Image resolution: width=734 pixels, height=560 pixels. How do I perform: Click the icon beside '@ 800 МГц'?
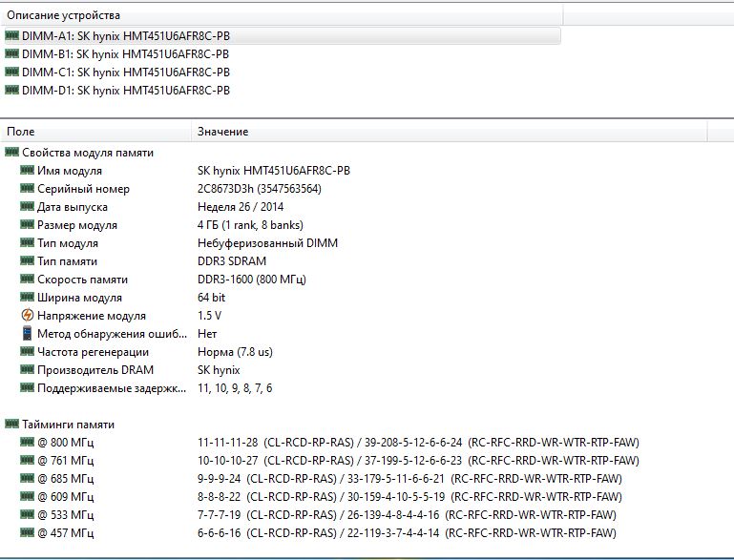pos(27,442)
